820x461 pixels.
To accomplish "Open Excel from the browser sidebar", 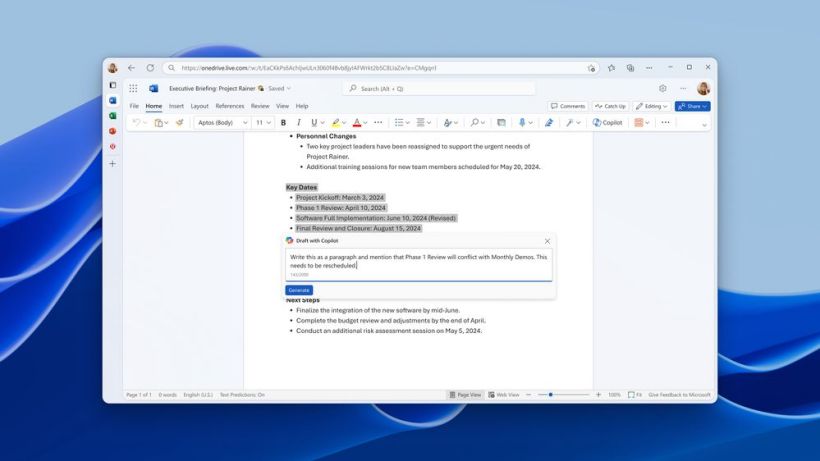I will pos(112,116).
